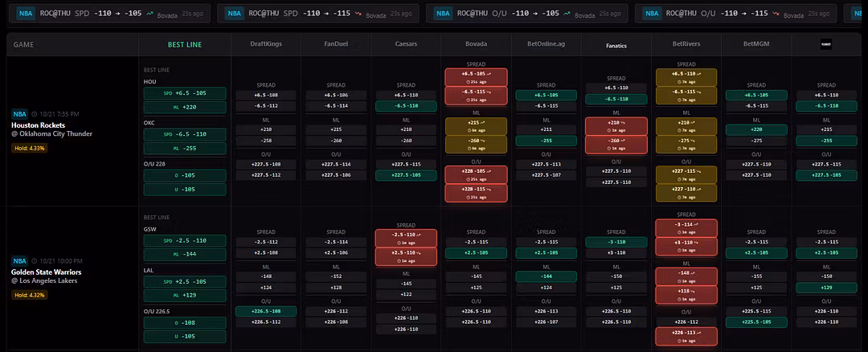Click the NBA badge beside Golden State Warriors
Viewport: 868px width, 352px height.
pos(20,261)
